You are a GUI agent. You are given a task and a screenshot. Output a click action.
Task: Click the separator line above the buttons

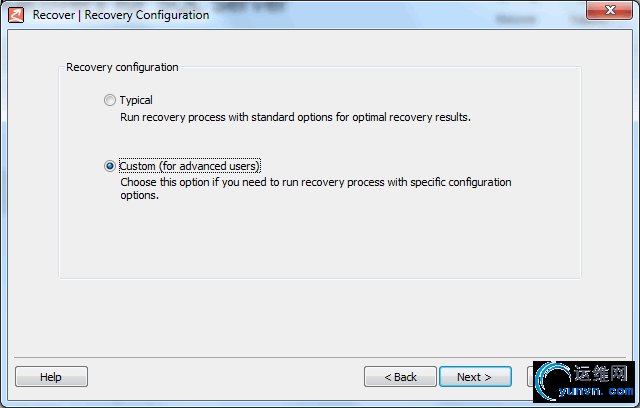tap(320, 358)
